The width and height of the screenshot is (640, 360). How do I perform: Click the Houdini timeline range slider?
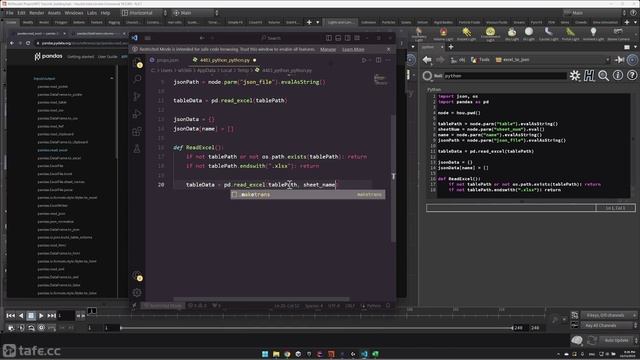click(316, 328)
